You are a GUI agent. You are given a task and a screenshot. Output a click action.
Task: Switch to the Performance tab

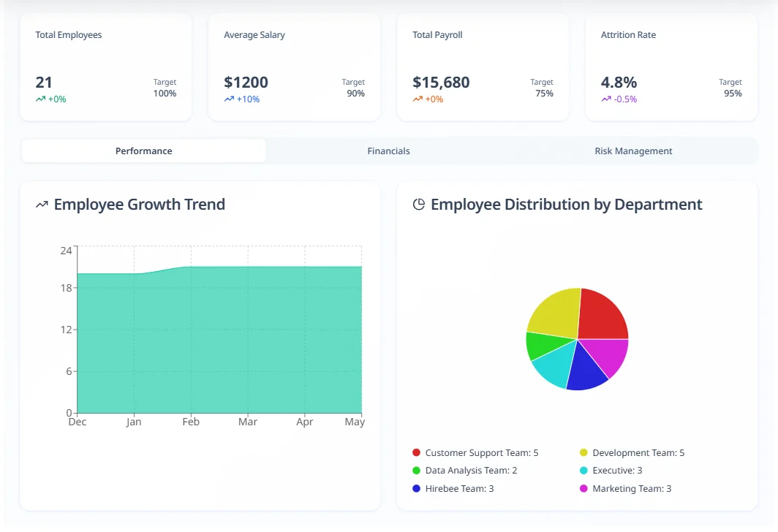(x=143, y=151)
